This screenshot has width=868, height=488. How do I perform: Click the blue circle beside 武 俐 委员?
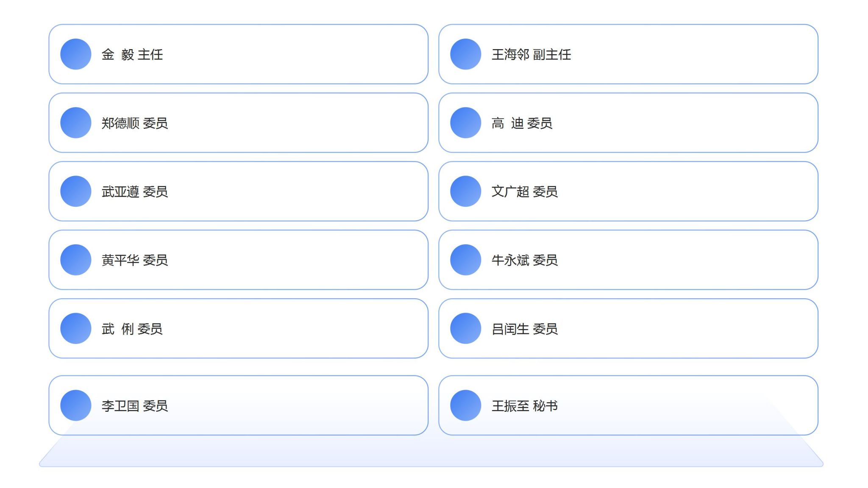(76, 329)
